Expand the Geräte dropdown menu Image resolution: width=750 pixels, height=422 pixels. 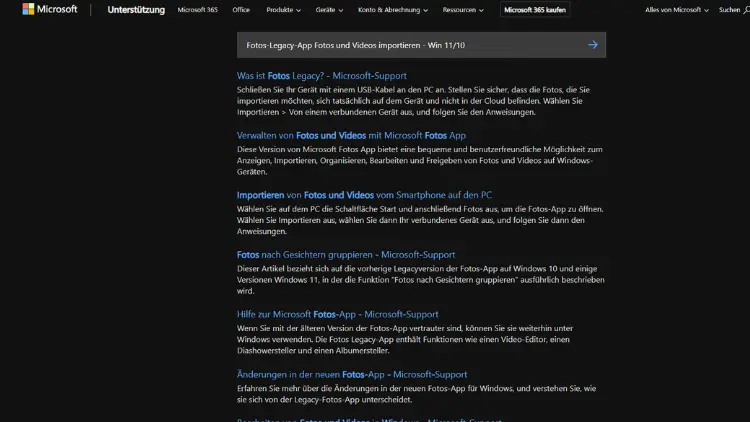(x=329, y=10)
